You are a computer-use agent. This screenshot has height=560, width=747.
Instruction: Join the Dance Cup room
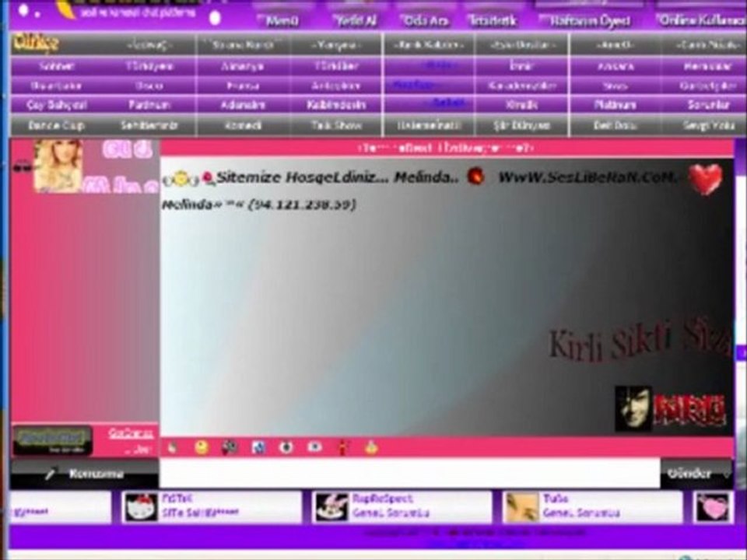click(57, 126)
